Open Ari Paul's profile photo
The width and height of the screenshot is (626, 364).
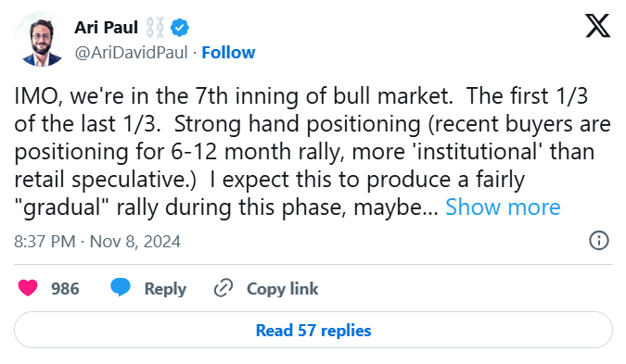click(x=42, y=40)
